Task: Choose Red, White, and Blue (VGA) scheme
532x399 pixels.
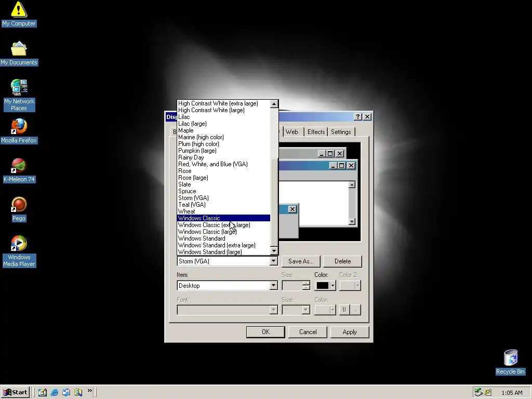Action: click(x=223, y=164)
